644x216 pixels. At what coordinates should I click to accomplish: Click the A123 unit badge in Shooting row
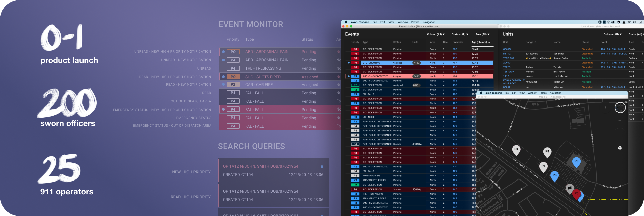[x=416, y=63]
